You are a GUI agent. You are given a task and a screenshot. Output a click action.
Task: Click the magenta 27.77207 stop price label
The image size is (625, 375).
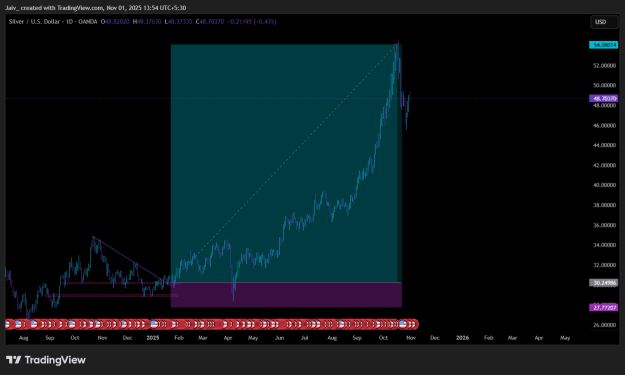pos(603,308)
